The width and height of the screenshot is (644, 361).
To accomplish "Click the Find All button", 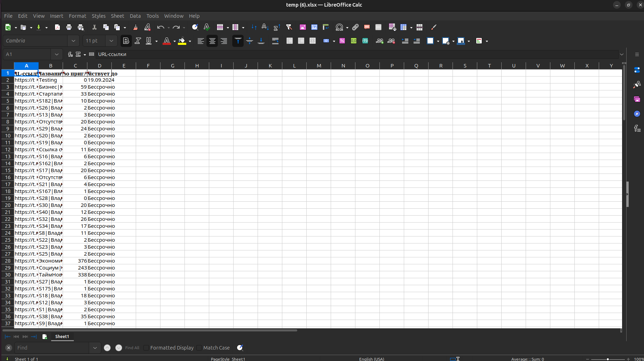I will click(x=132, y=348).
